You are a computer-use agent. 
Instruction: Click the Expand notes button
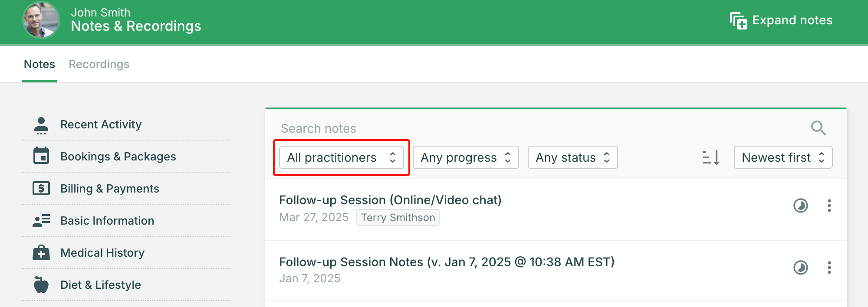click(781, 20)
